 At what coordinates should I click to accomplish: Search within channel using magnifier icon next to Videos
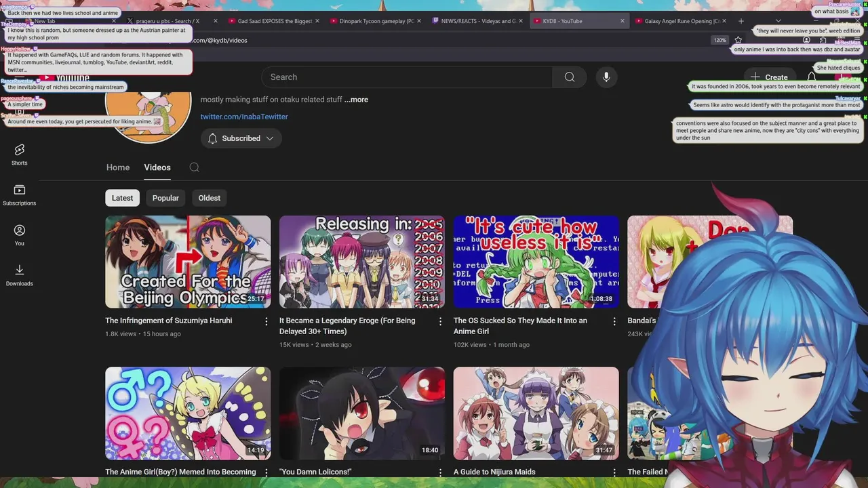point(195,167)
